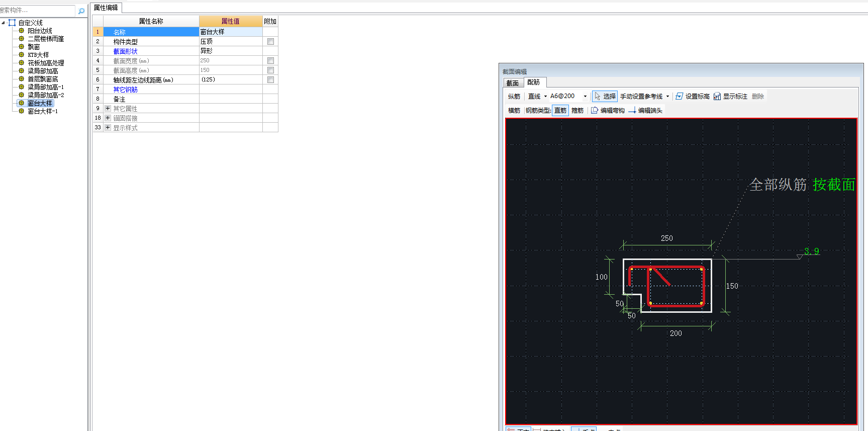
Task: Click the 编辑端头 end editing tool
Action: tap(645, 110)
